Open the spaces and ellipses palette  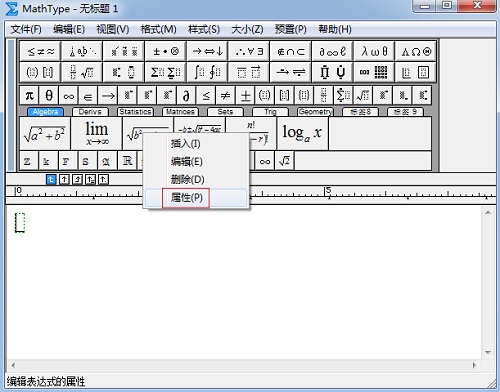coord(82,51)
